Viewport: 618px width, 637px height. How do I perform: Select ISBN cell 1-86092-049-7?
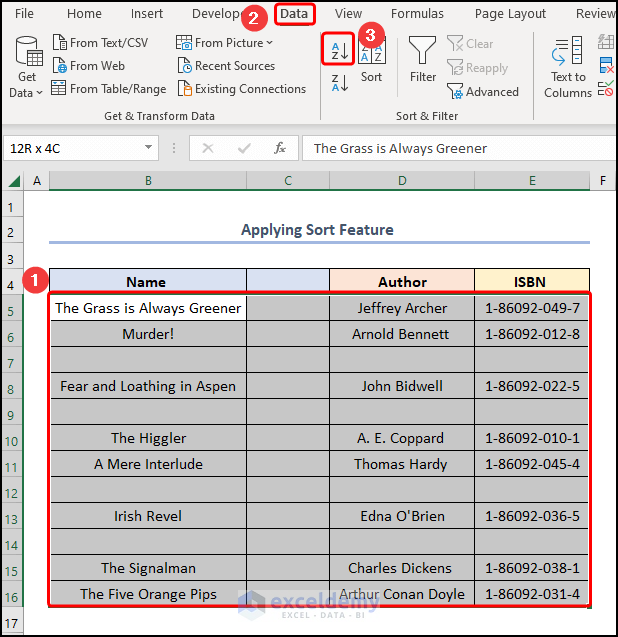532,308
